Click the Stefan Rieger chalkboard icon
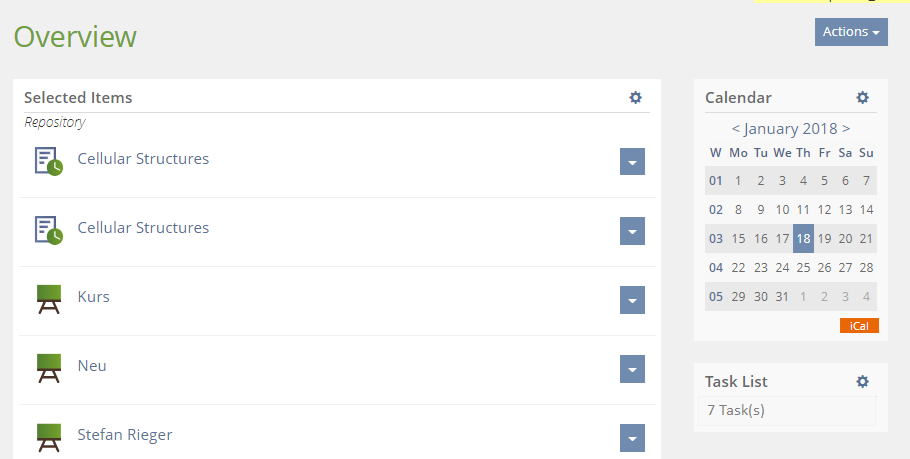Viewport: 910px width, 459px height. point(48,436)
